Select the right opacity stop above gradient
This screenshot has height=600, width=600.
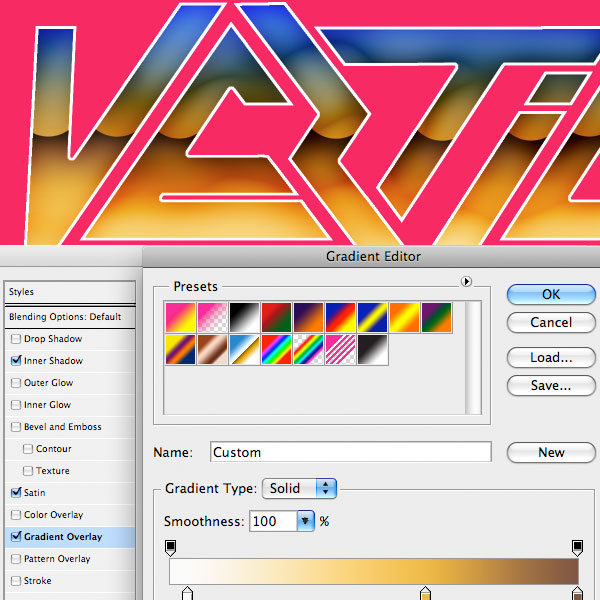click(x=577, y=548)
